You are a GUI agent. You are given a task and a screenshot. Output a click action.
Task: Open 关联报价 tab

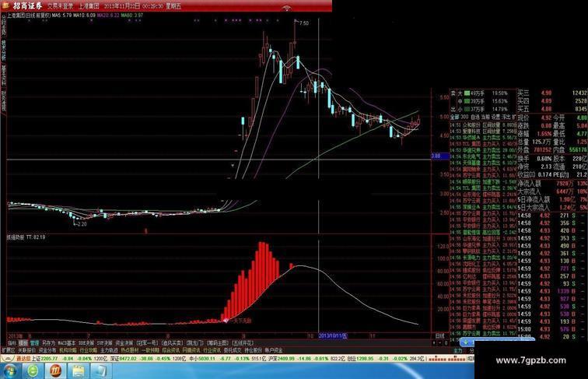point(27,350)
